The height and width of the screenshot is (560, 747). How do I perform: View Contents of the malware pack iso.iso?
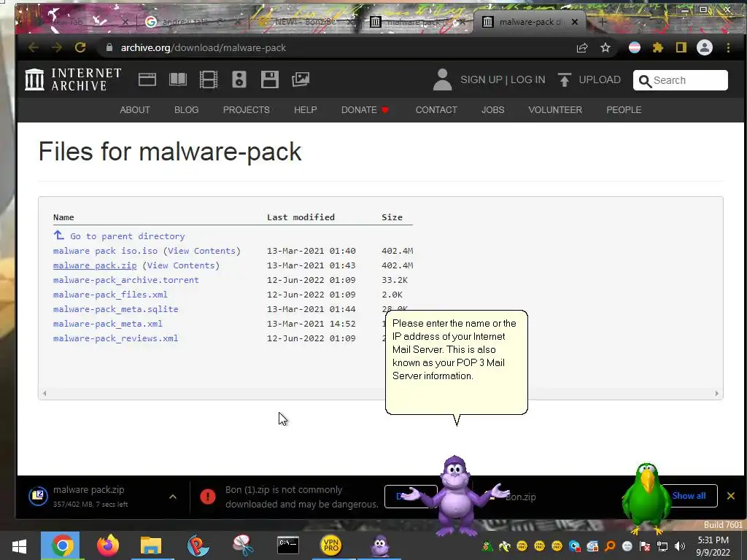202,251
